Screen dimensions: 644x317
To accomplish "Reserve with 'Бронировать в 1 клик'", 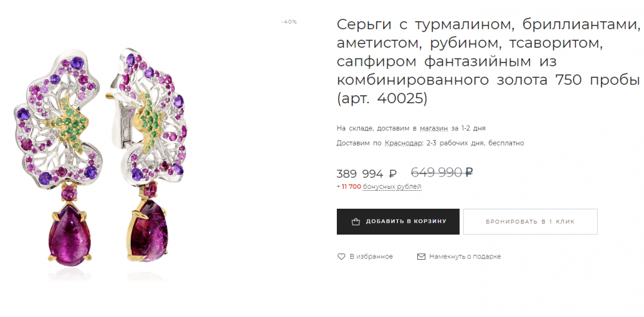I will [530, 222].
